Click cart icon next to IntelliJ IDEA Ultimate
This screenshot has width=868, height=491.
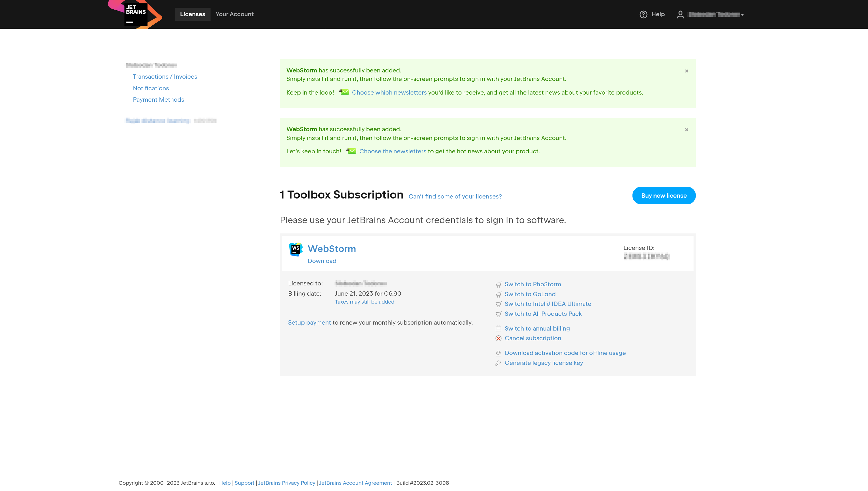pyautogui.click(x=498, y=304)
